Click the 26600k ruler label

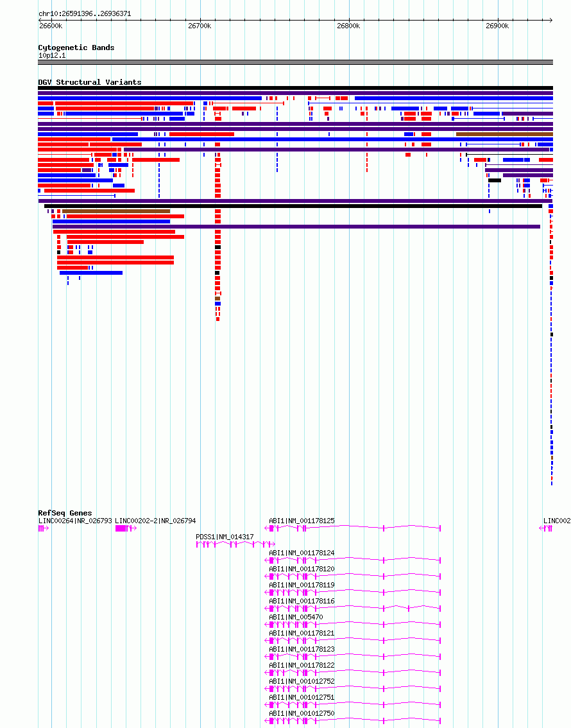(x=51, y=26)
